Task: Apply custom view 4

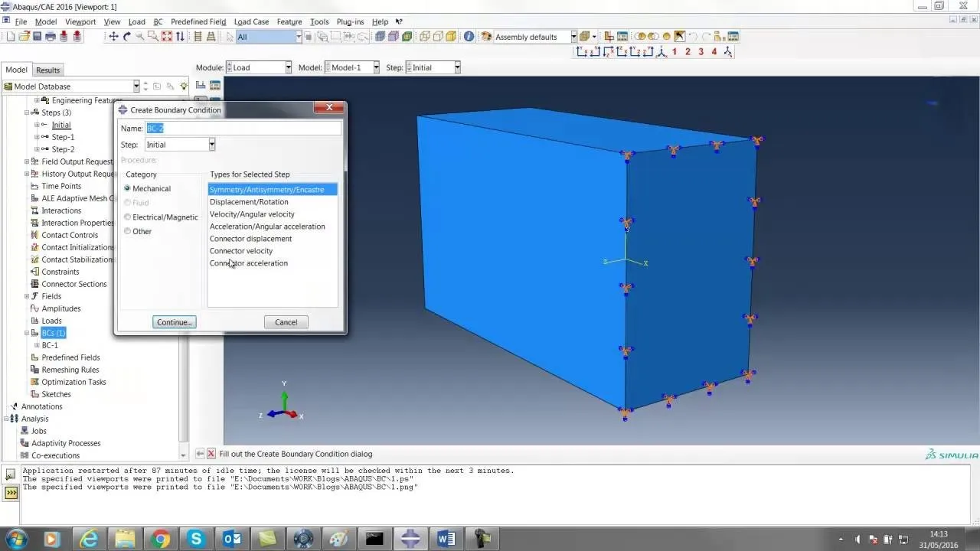Action: (714, 52)
